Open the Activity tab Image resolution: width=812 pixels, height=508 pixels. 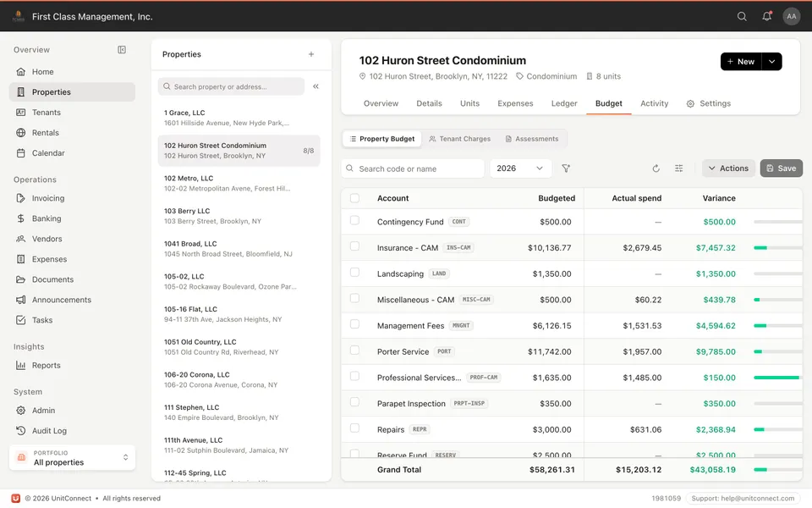[x=655, y=103]
